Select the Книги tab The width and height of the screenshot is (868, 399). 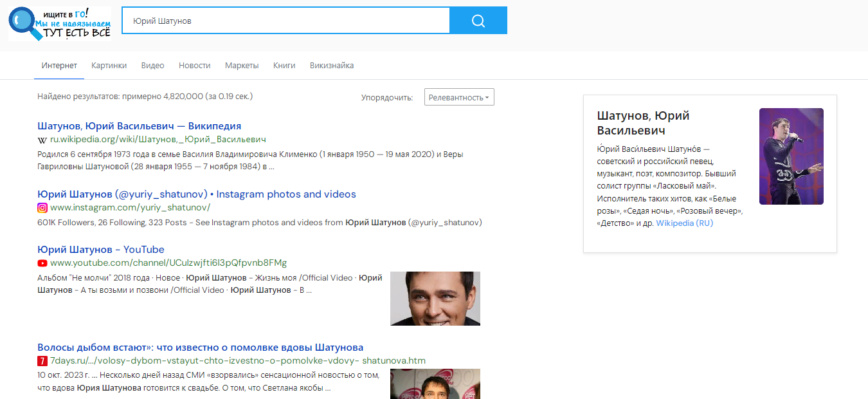[x=284, y=66]
